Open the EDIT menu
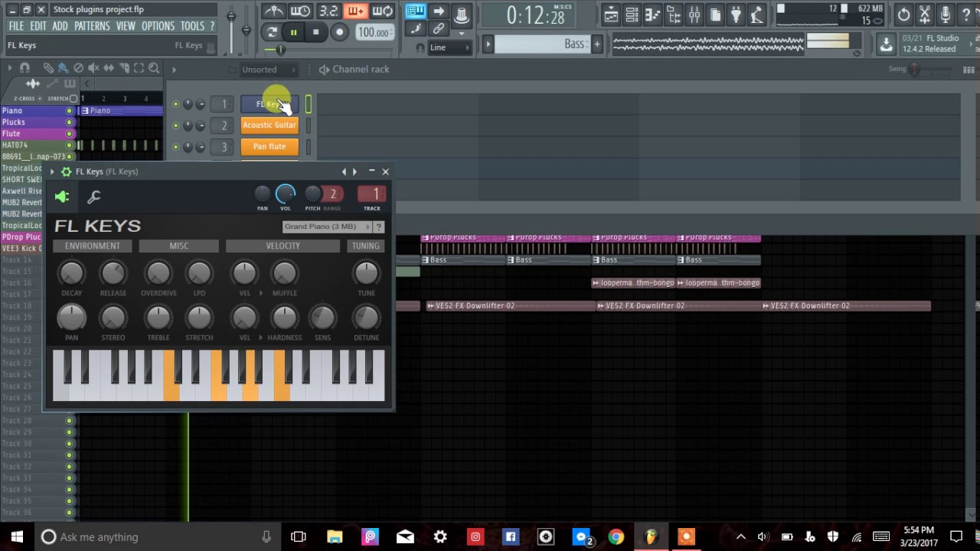This screenshot has height=551, width=980. [38, 26]
